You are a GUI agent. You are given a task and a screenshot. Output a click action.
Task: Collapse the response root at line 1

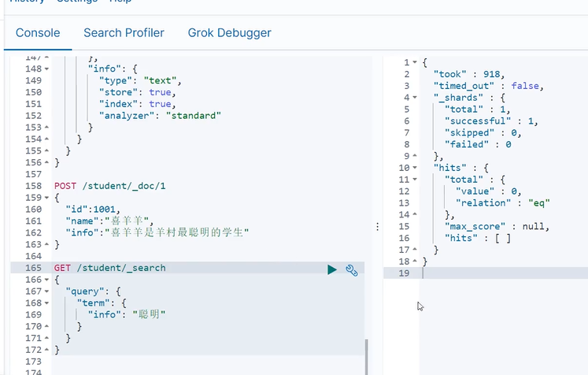[415, 62]
